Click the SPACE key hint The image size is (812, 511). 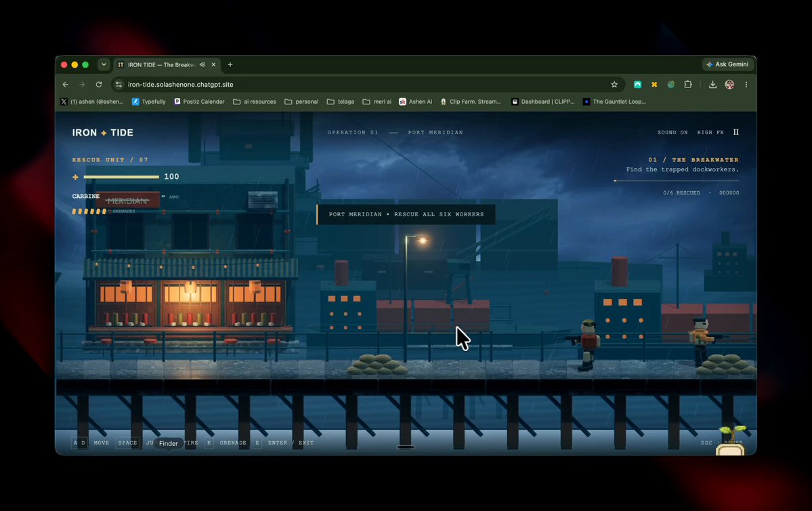(127, 443)
